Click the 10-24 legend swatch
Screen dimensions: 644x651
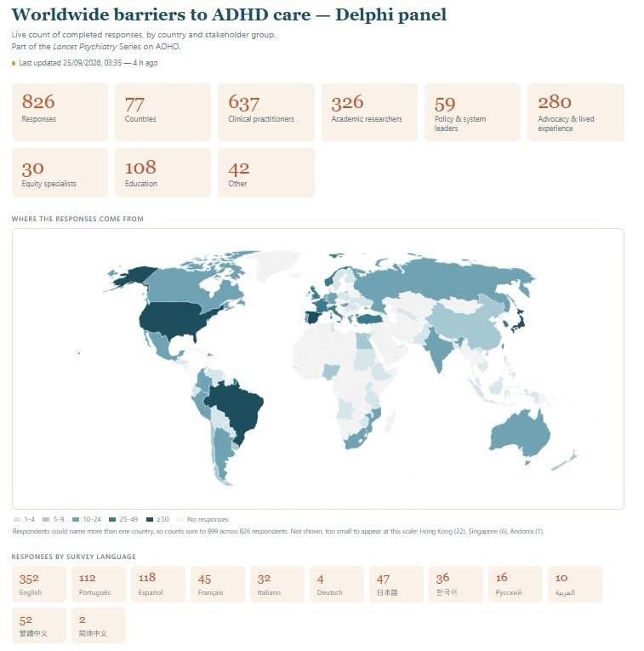pos(76,519)
